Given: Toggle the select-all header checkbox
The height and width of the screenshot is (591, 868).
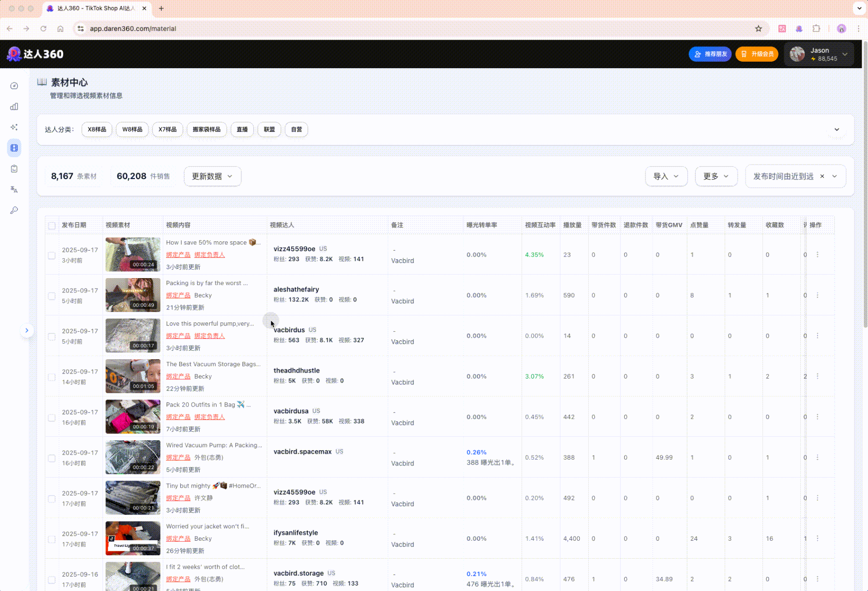Looking at the screenshot, I should [52, 225].
